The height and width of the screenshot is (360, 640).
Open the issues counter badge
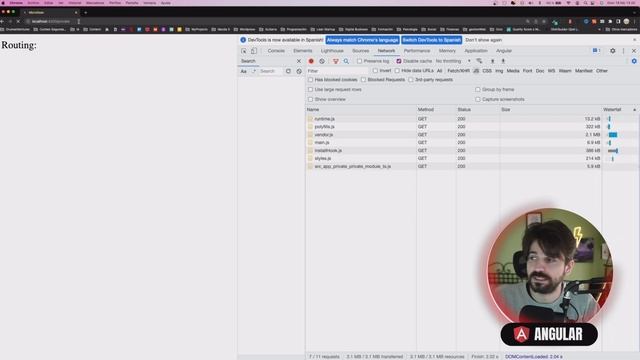pos(596,51)
